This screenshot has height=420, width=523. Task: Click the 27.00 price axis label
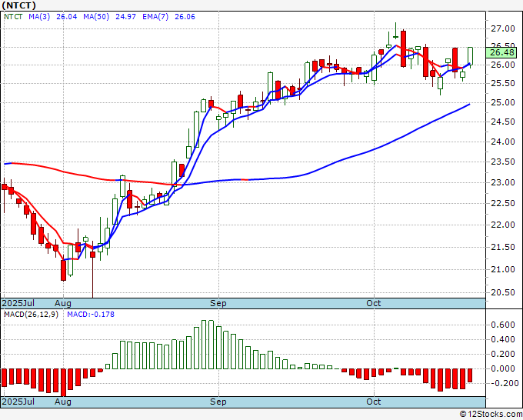pyautogui.click(x=503, y=29)
